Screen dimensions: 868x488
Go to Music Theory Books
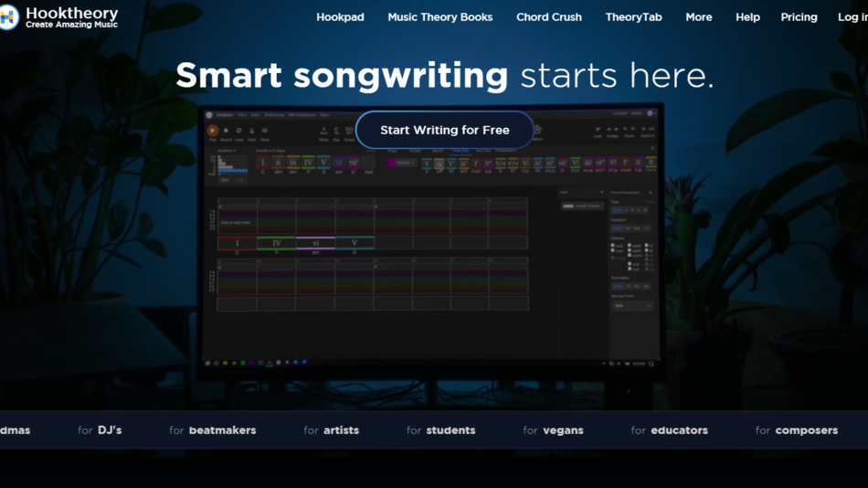click(440, 17)
